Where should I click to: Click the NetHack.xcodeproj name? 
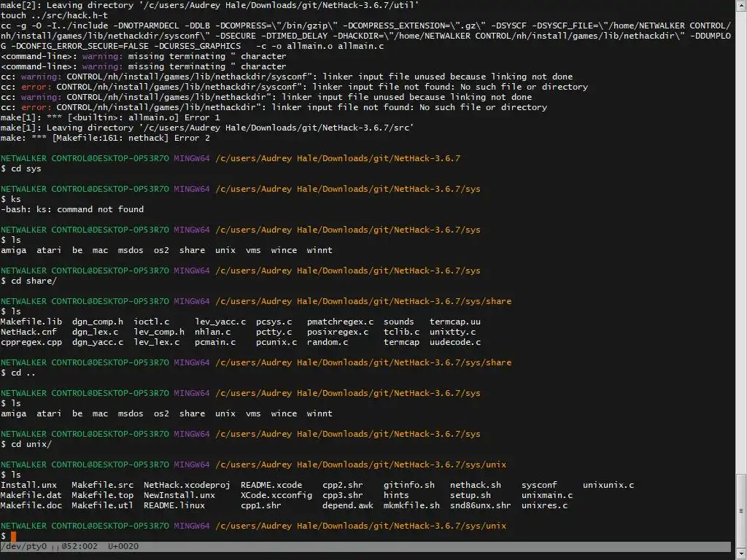click(x=187, y=485)
